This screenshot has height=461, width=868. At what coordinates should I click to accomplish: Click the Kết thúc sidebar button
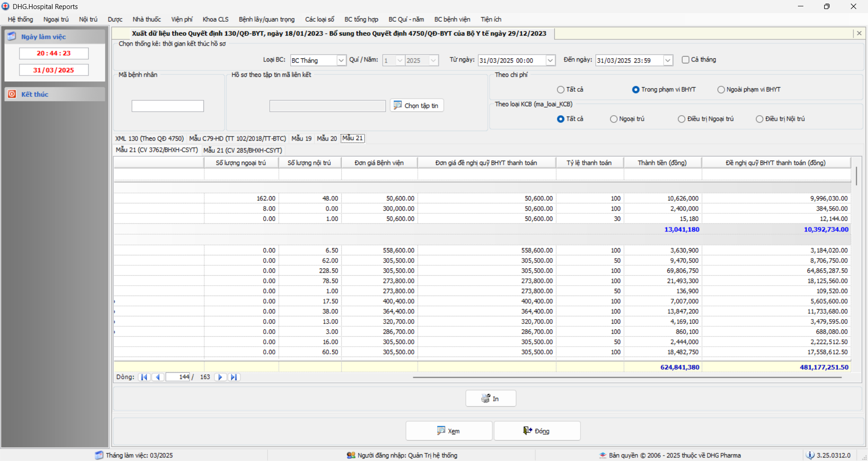tap(55, 94)
